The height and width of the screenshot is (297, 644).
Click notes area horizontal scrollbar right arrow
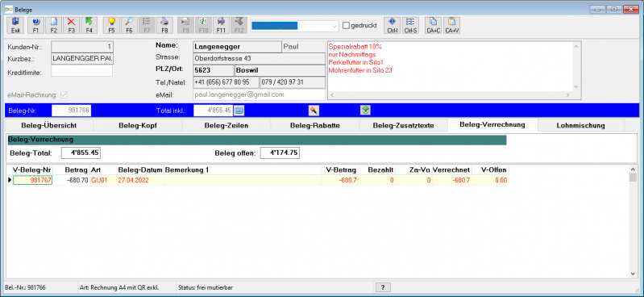(568, 95)
